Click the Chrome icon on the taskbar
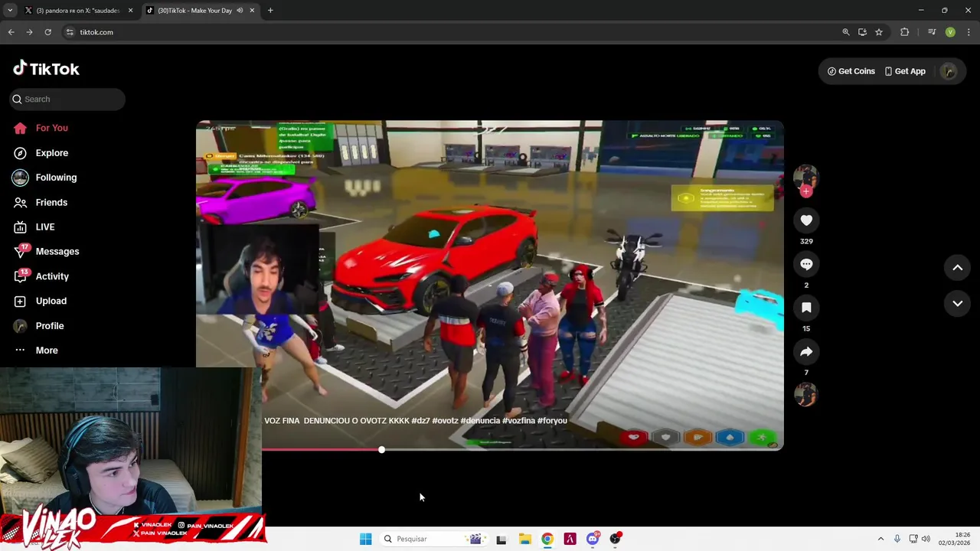The width and height of the screenshot is (980, 551). coord(547,539)
